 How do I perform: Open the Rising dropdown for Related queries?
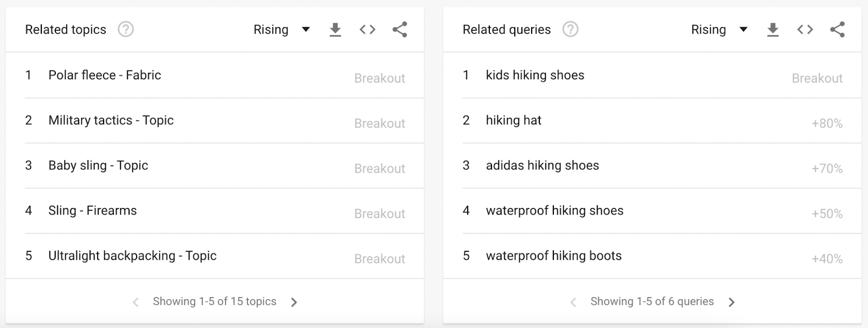(719, 30)
